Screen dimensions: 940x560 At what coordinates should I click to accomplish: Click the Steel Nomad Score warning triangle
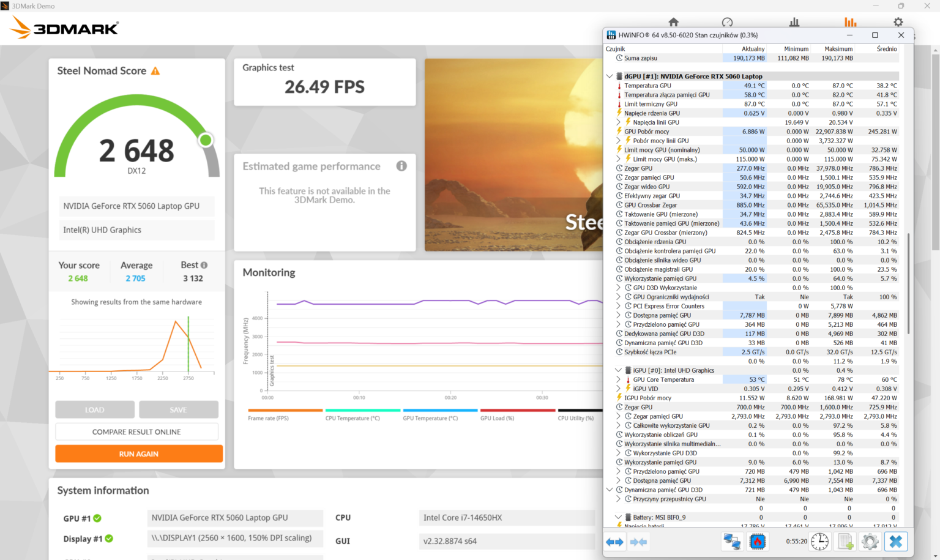pyautogui.click(x=155, y=71)
